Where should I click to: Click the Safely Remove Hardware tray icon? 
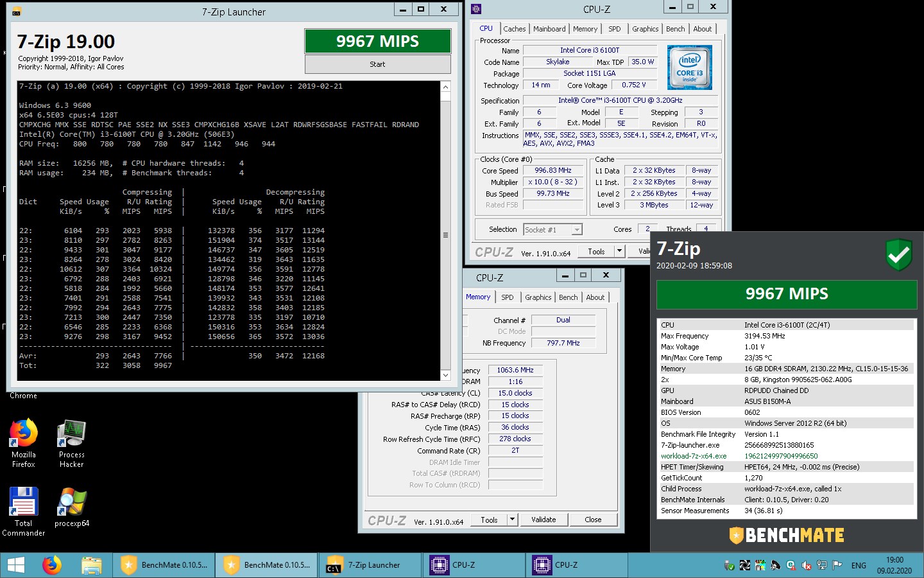[730, 565]
